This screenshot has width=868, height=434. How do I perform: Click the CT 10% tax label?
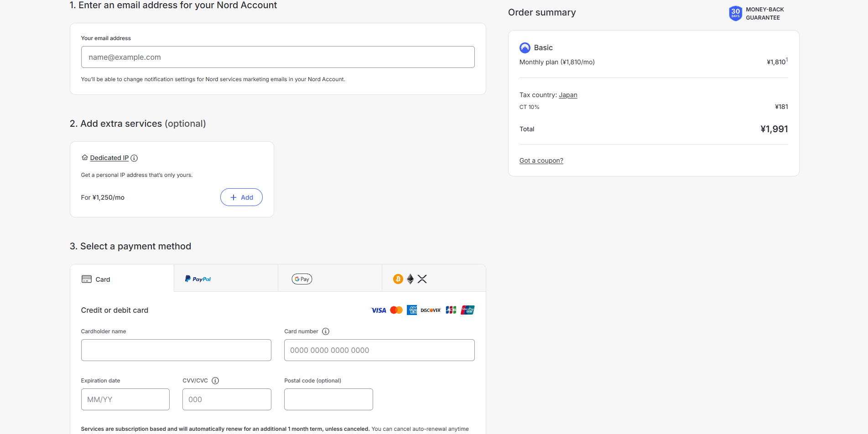pyautogui.click(x=529, y=107)
